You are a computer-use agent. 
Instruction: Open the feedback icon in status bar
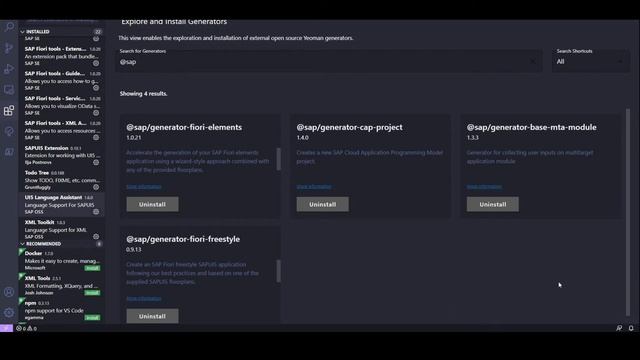[x=619, y=328]
